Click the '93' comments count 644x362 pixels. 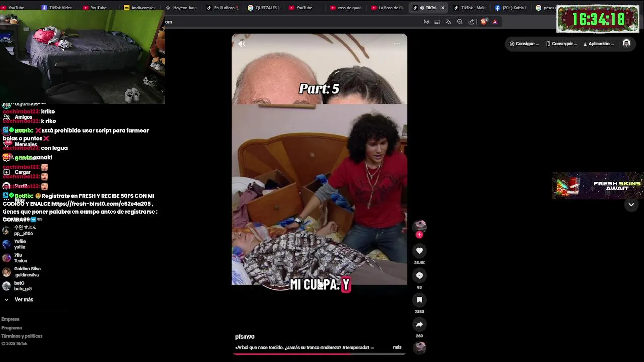(x=419, y=287)
